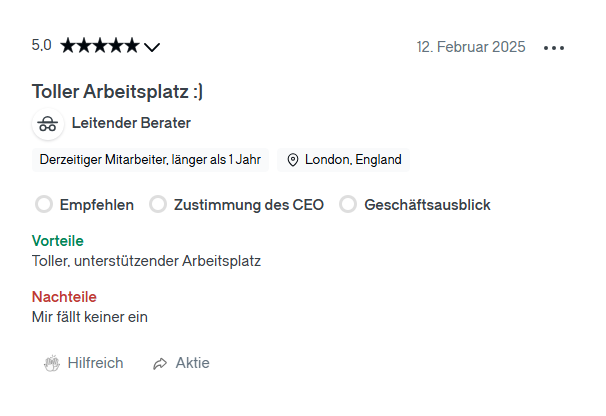This screenshot has width=606, height=416.
Task: Click the location pin icon
Action: click(x=293, y=160)
